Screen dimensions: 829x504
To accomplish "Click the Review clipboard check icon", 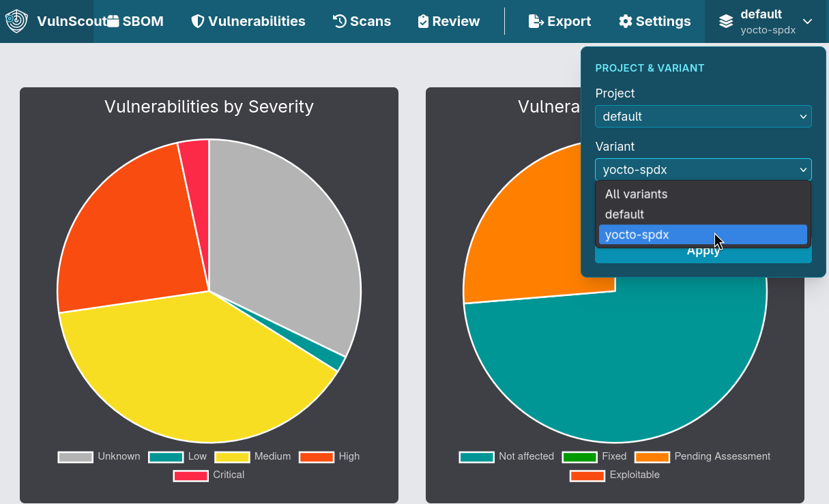I will coord(423,21).
